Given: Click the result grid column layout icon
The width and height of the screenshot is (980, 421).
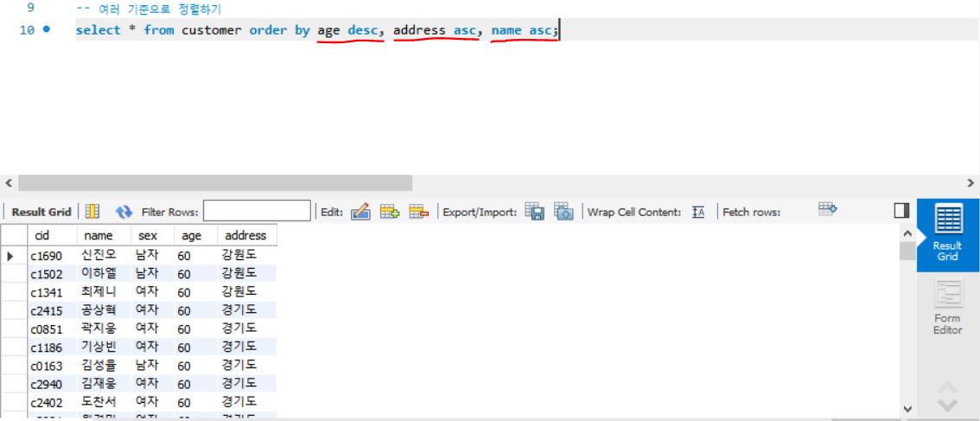Looking at the screenshot, I should [x=92, y=212].
